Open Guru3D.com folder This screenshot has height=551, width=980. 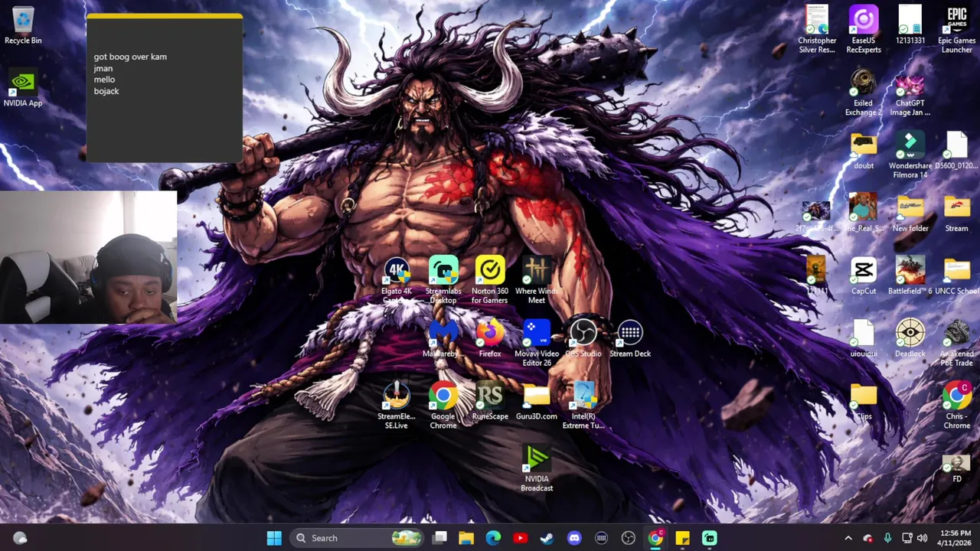537,402
